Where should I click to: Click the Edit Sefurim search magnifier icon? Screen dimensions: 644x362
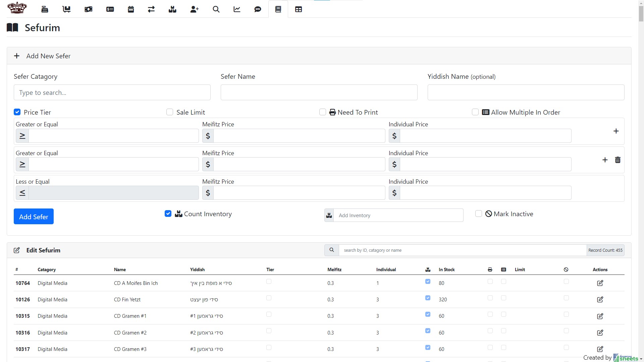[x=332, y=250]
